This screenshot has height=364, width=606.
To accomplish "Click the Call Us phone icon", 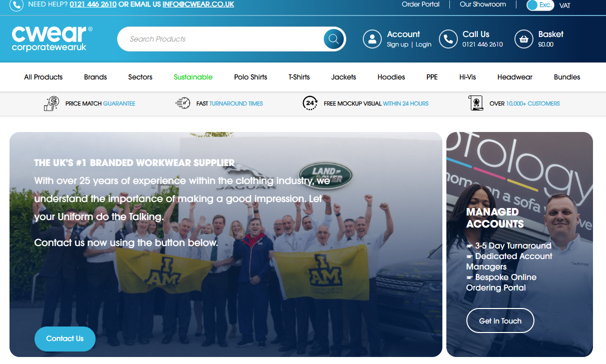I will pyautogui.click(x=448, y=39).
